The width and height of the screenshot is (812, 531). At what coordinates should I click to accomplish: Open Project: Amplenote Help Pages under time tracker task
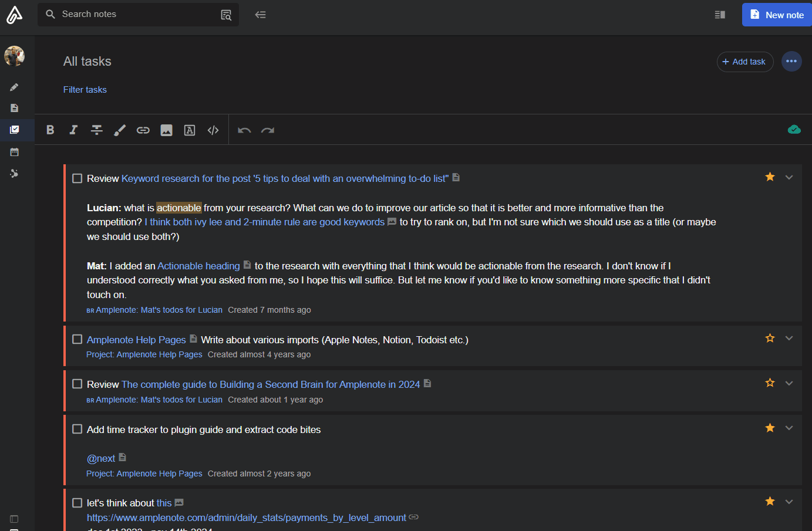[144, 473]
